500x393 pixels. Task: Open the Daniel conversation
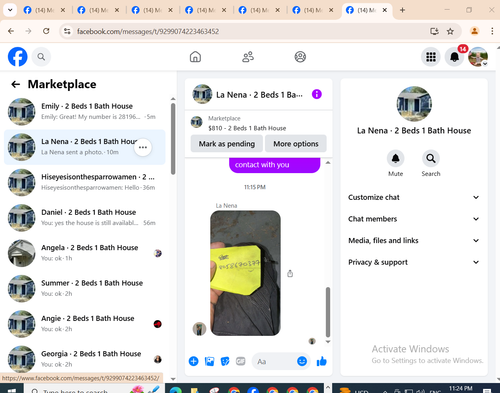click(85, 217)
